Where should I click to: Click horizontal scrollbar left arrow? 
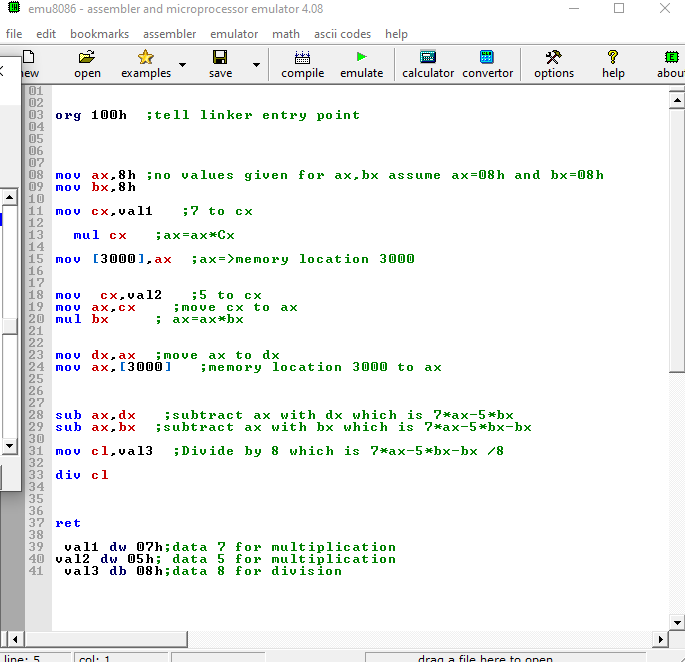point(15,640)
